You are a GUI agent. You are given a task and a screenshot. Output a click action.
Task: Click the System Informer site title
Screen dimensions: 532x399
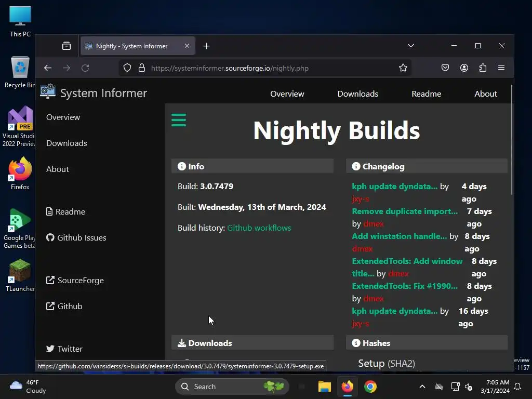pos(103,93)
